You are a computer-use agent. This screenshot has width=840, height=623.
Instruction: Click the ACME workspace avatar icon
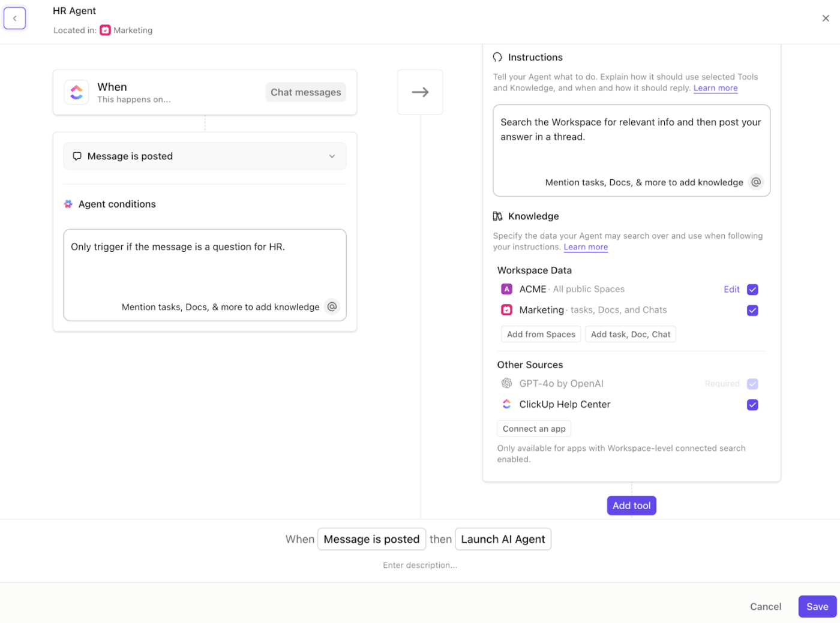pos(506,289)
